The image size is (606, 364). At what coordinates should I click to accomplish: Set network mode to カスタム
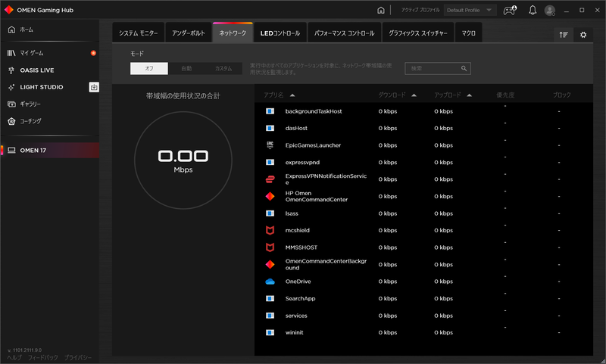[x=223, y=68]
